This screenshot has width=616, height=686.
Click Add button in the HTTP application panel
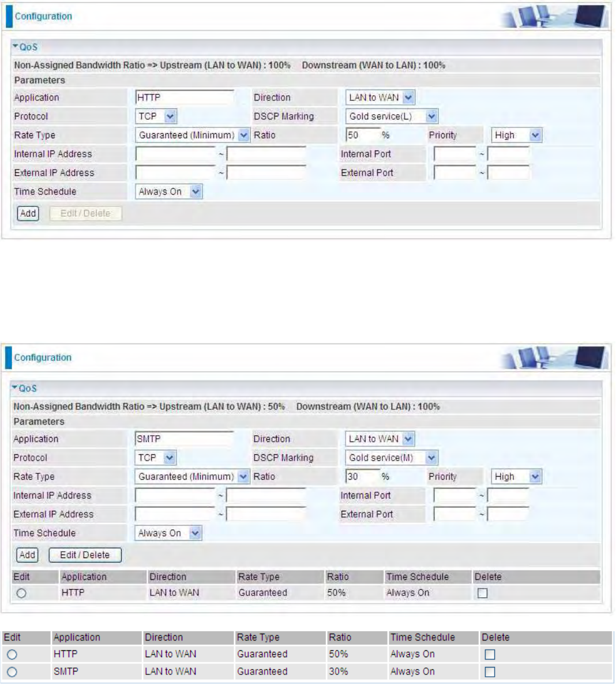[28, 213]
